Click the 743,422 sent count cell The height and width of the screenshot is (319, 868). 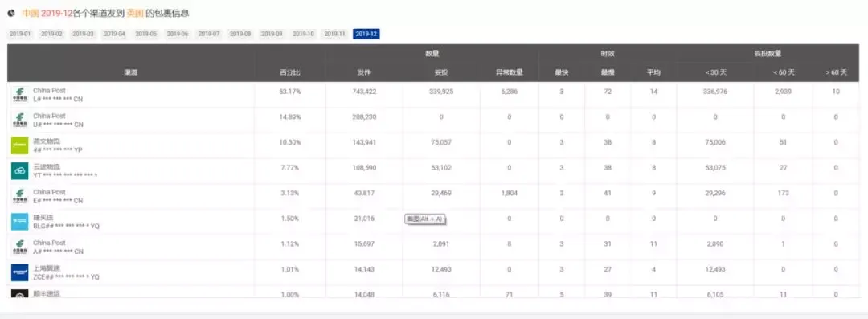pyautogui.click(x=364, y=92)
